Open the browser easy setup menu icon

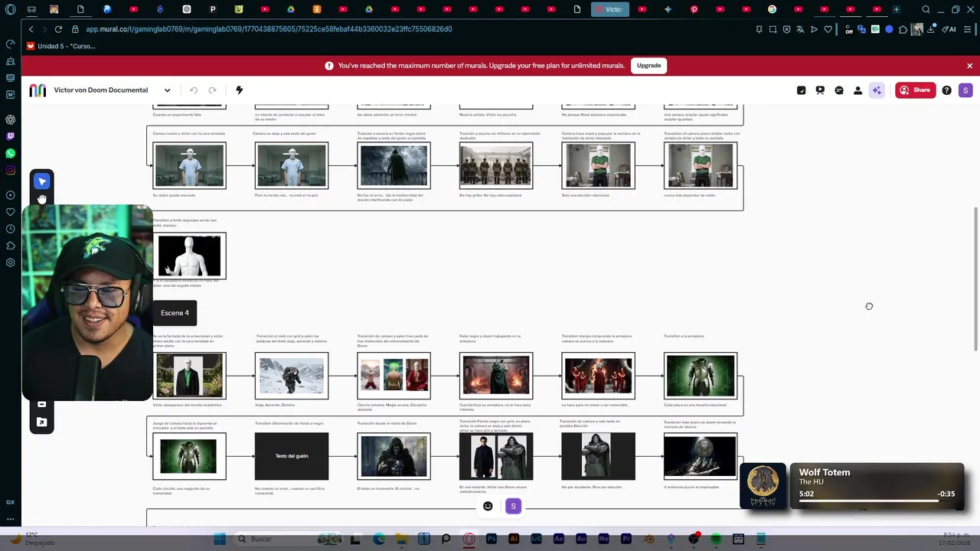[x=966, y=29]
